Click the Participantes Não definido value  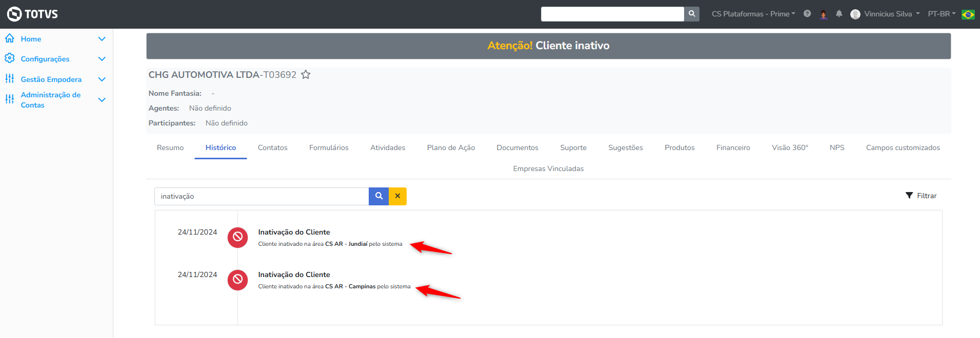[x=227, y=123]
